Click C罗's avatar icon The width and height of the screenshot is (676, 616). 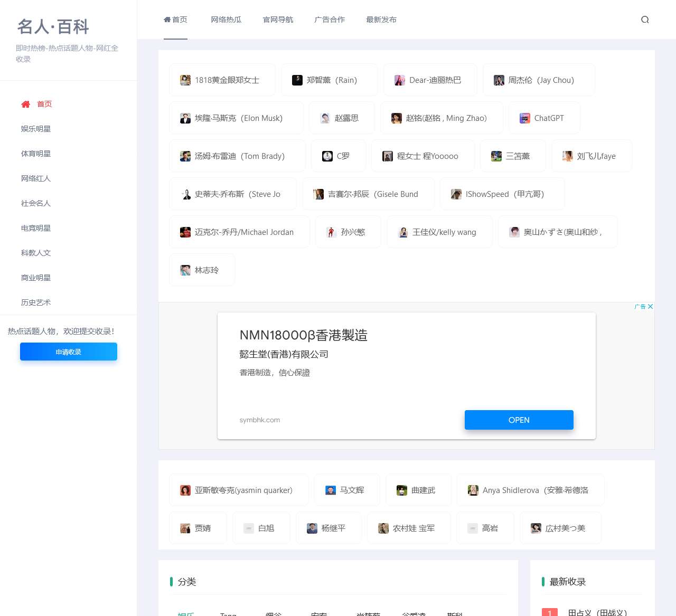coord(327,156)
